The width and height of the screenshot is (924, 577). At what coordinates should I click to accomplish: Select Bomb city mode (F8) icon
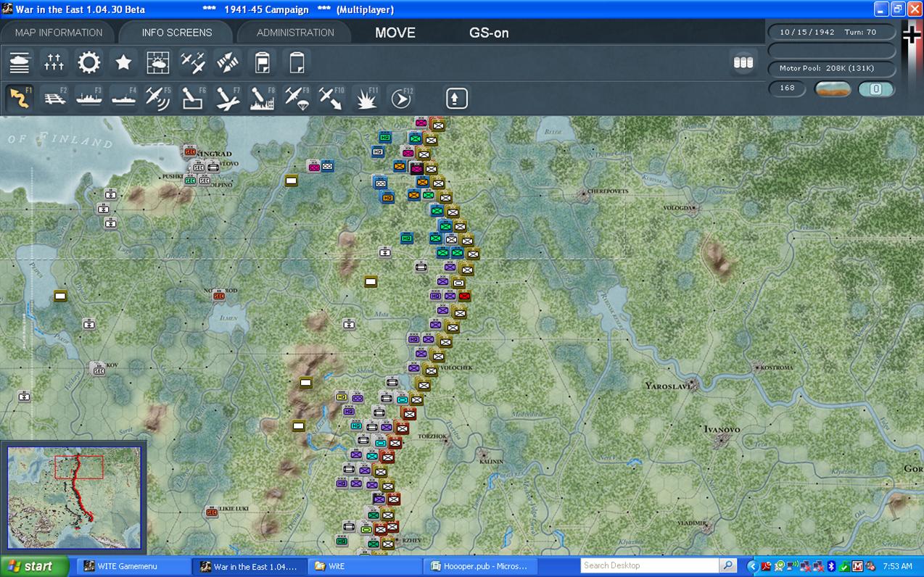[263, 98]
